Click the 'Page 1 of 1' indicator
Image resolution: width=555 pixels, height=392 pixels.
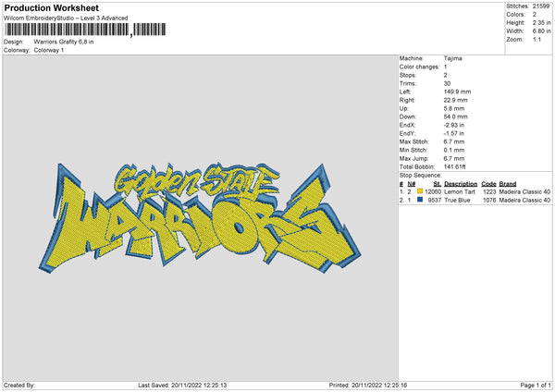coord(536,386)
